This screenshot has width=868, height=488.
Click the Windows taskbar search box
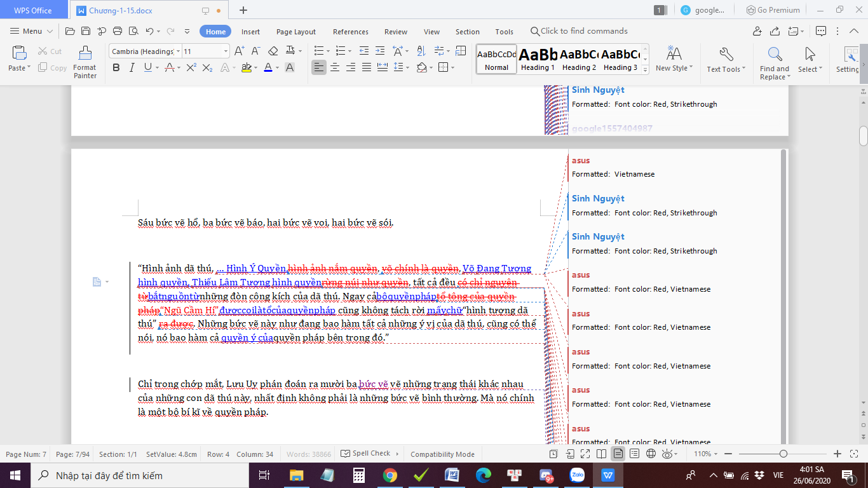pyautogui.click(x=140, y=475)
